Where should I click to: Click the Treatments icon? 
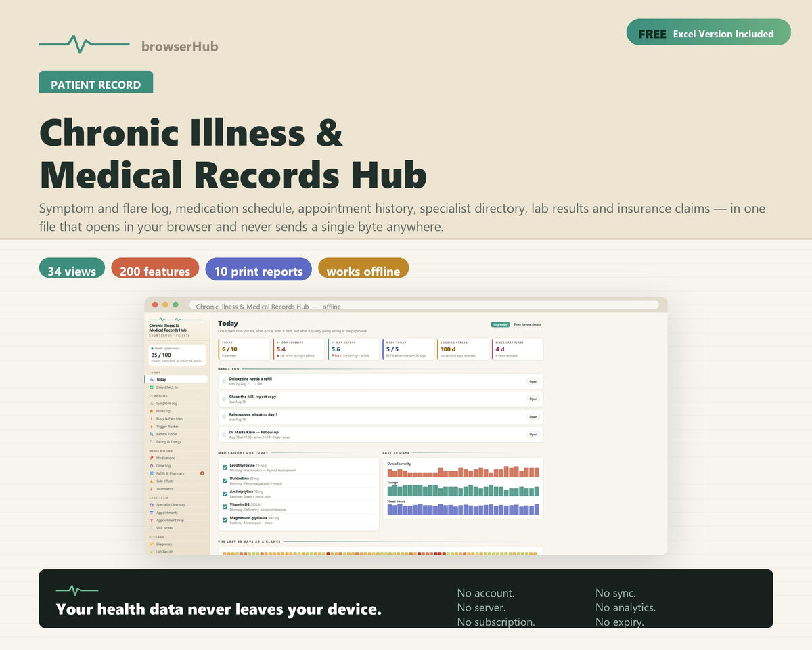pyautogui.click(x=151, y=489)
